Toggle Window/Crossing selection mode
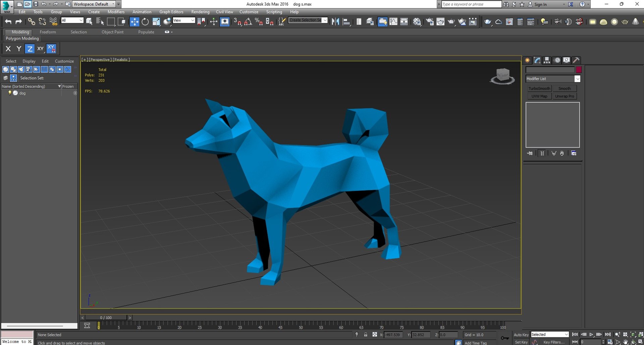The height and width of the screenshot is (345, 644). 121,22
